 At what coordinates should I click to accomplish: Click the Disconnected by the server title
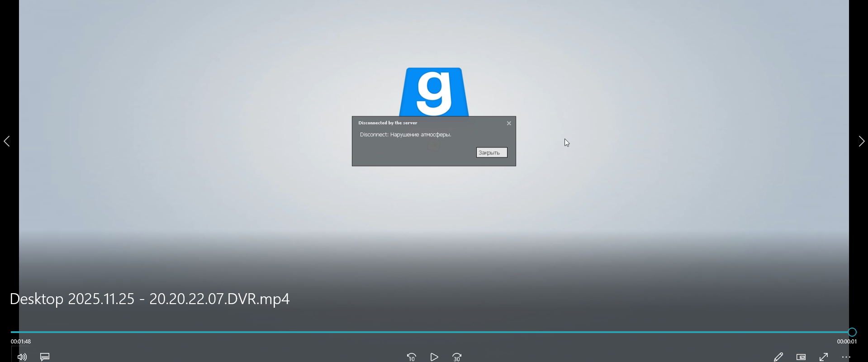click(x=388, y=123)
